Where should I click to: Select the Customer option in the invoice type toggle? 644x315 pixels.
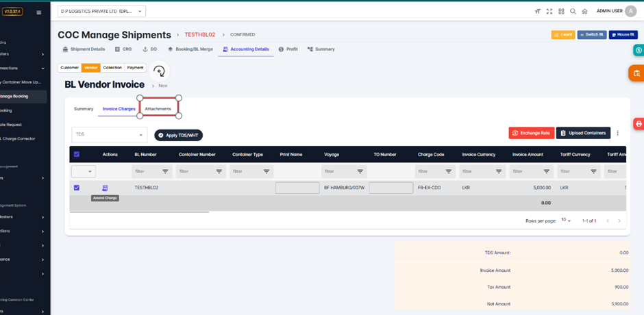(69, 68)
